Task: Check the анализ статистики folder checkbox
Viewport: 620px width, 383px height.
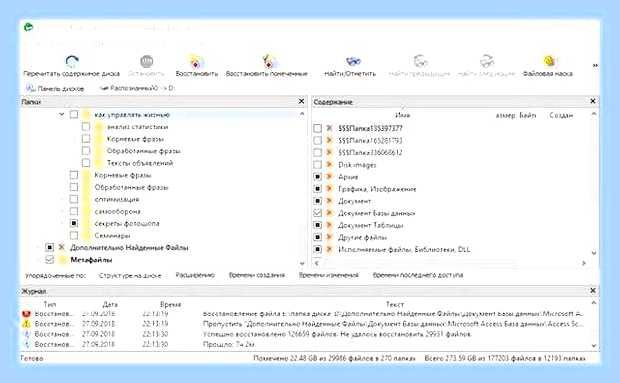Action: pos(86,126)
